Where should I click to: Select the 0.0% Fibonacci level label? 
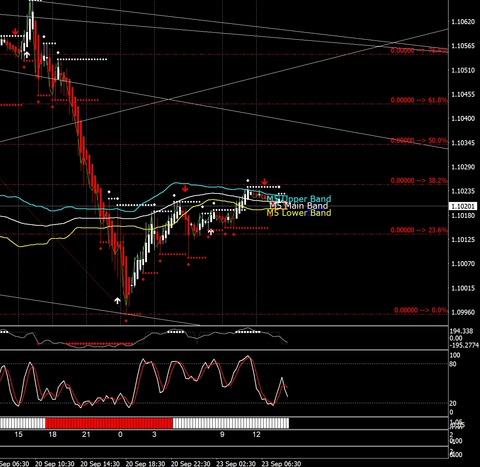coord(421,310)
